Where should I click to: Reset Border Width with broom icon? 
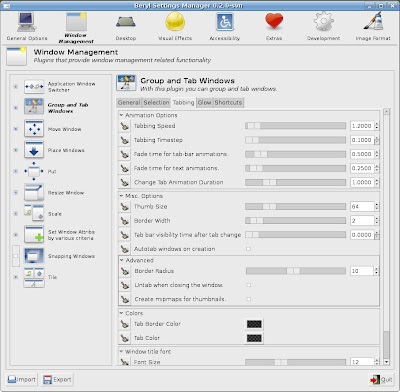125,221
